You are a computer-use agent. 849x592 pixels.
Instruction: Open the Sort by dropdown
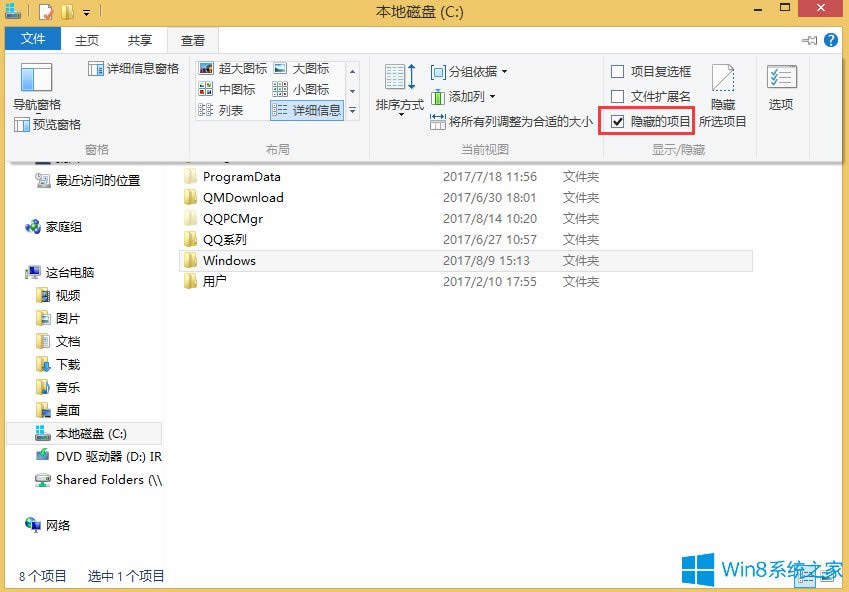(399, 95)
